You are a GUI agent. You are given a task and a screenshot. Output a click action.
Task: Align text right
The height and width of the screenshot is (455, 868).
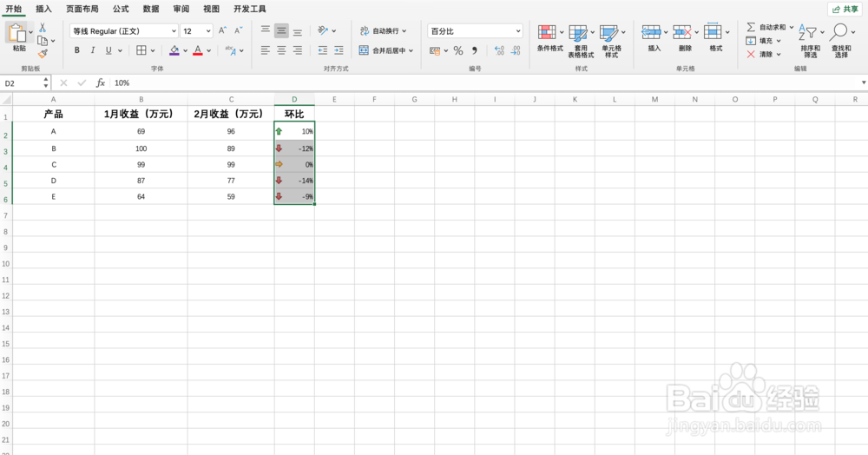click(x=298, y=50)
